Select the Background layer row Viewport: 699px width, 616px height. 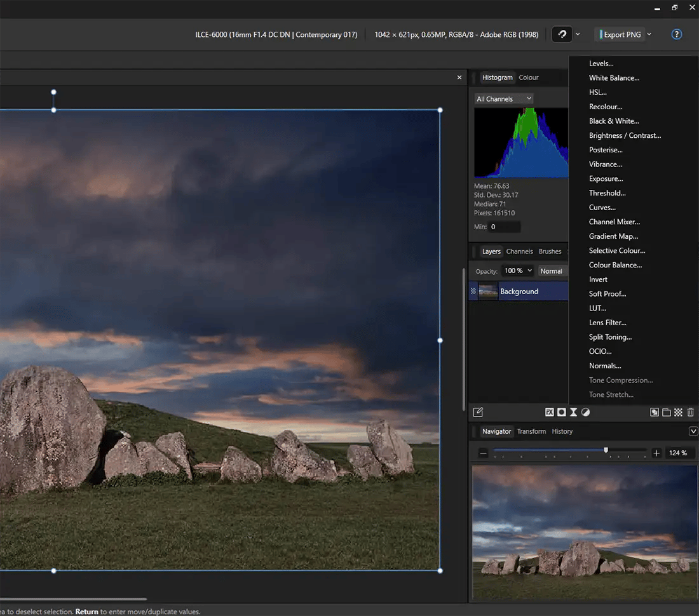pyautogui.click(x=519, y=291)
